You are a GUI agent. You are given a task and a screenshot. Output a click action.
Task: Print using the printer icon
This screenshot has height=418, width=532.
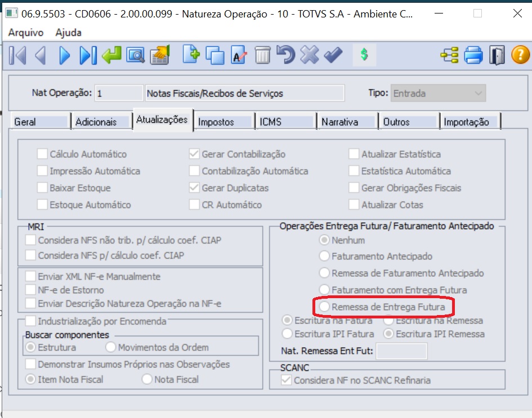pos(473,55)
